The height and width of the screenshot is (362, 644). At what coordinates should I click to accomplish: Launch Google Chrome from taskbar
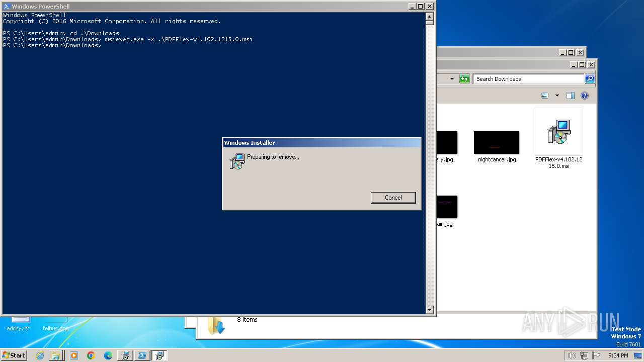pos(91,355)
